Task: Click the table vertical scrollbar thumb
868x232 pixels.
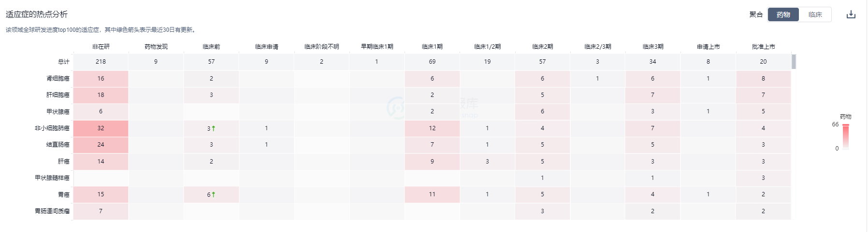Action: coord(794,62)
